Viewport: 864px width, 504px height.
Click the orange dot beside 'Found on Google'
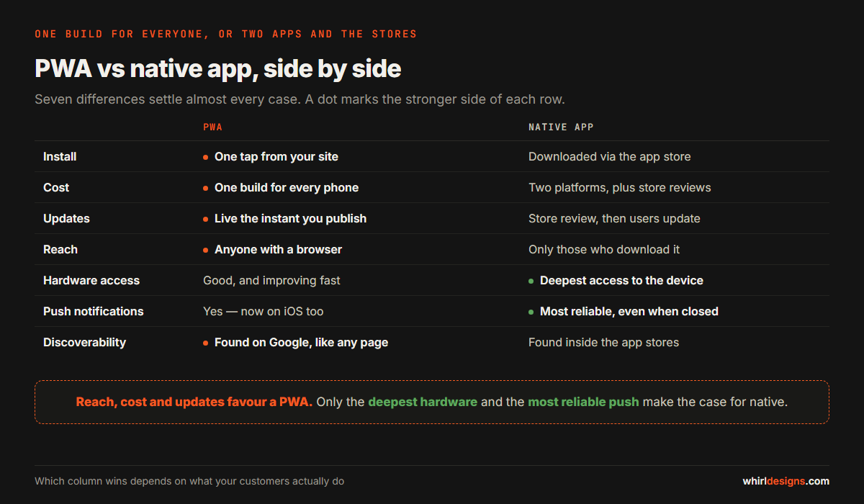point(206,343)
